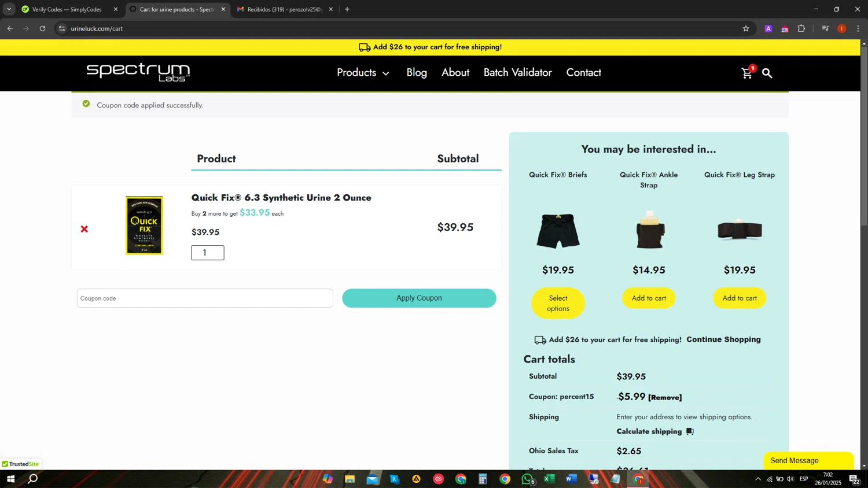This screenshot has width=868, height=488.
Task: Open the volume control in system tray
Action: [790, 479]
